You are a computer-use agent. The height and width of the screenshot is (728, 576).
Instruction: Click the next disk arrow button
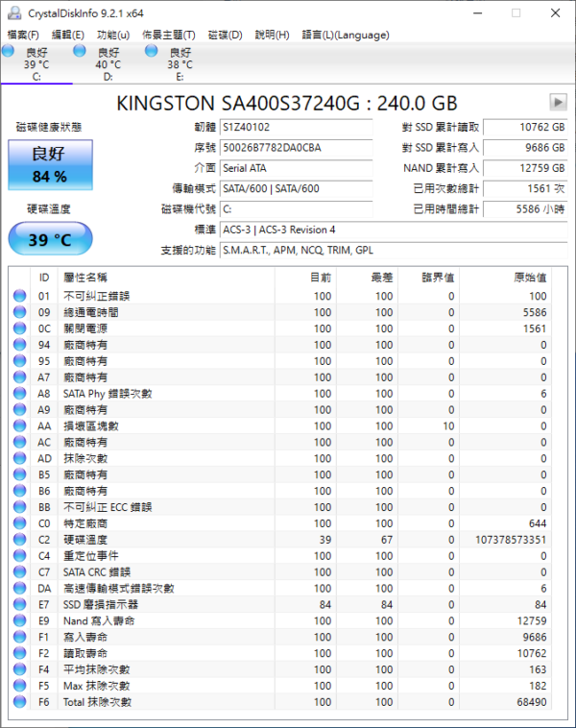click(558, 102)
